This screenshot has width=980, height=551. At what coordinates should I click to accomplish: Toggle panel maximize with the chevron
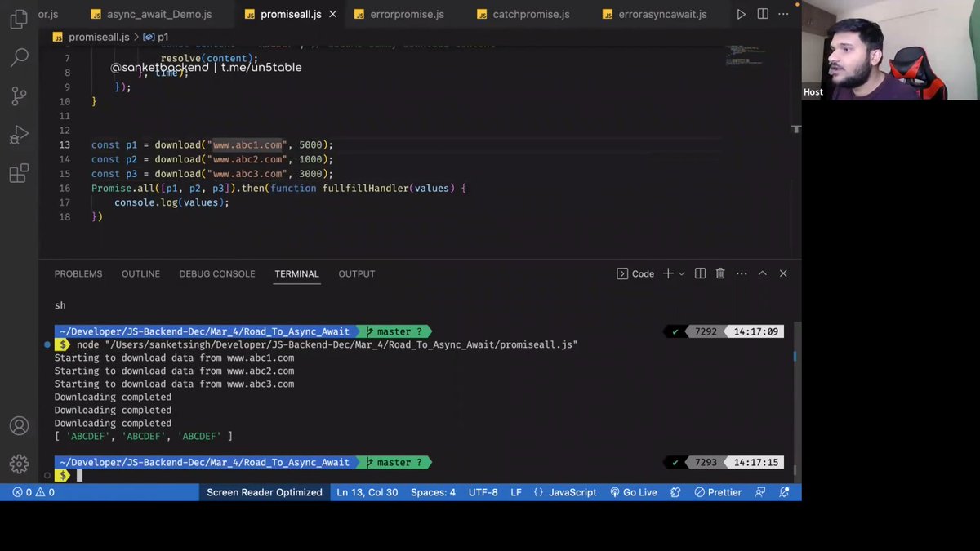pos(762,273)
